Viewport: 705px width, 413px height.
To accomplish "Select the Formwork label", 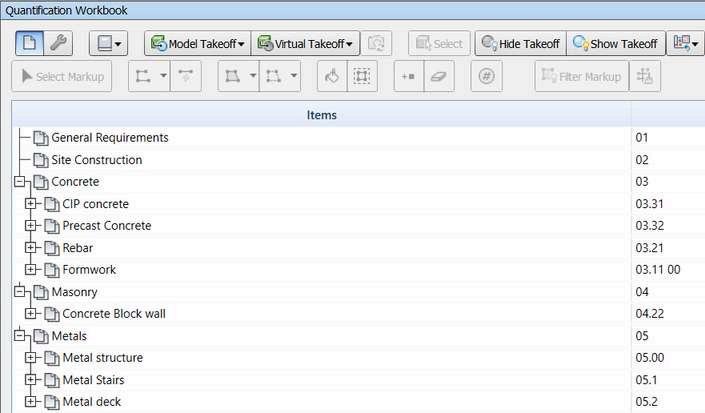I will pyautogui.click(x=89, y=270).
